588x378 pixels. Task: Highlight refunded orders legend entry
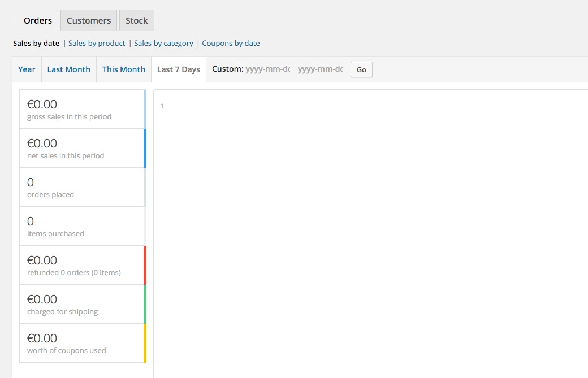(x=82, y=265)
